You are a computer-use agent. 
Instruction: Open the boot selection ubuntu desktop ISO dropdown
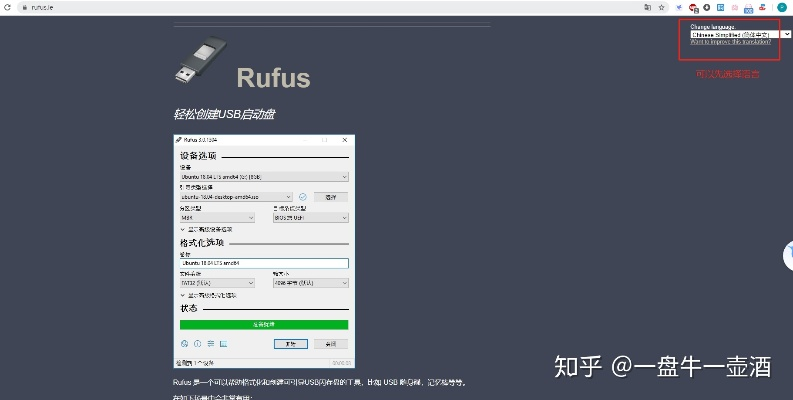click(x=236, y=197)
